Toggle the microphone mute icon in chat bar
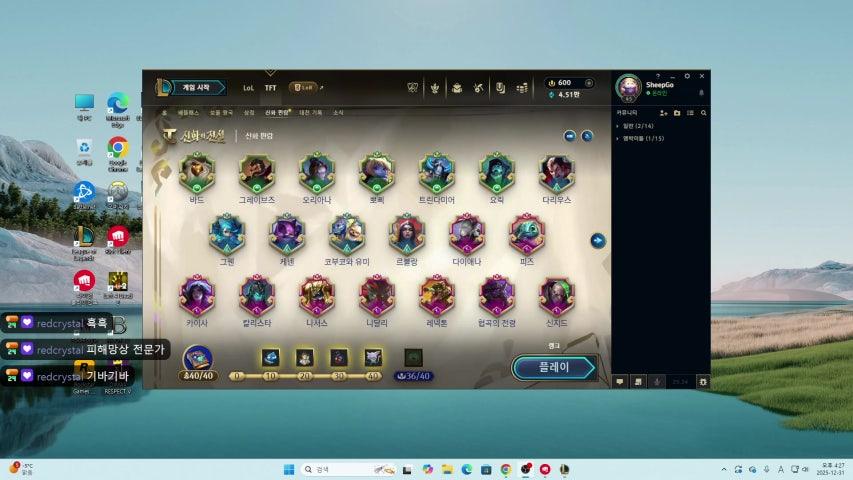The width and height of the screenshot is (853, 480). [656, 381]
